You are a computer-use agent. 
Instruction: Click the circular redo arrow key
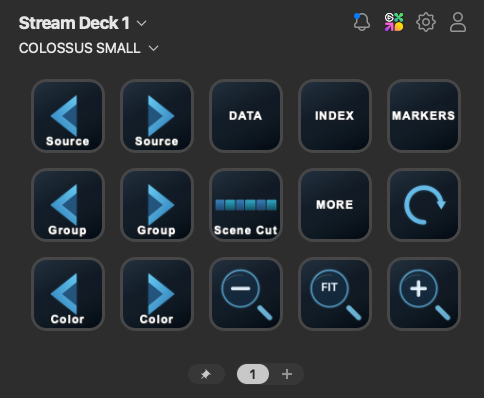point(424,205)
